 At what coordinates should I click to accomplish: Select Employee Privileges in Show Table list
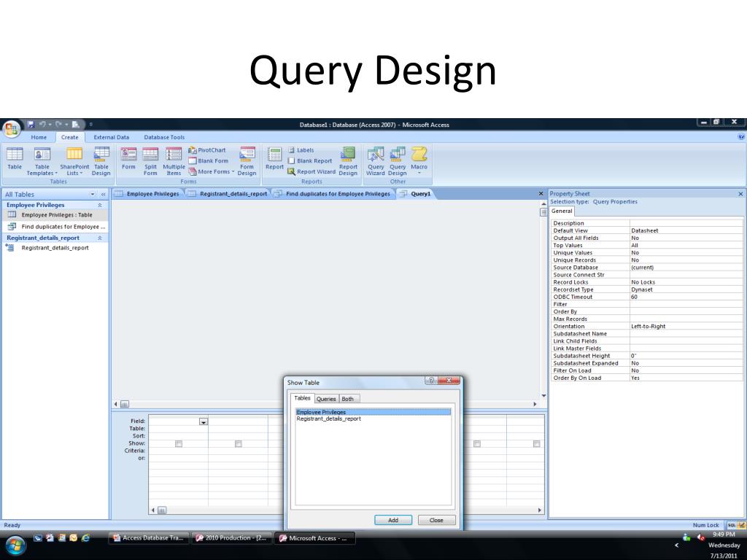pyautogui.click(x=373, y=413)
